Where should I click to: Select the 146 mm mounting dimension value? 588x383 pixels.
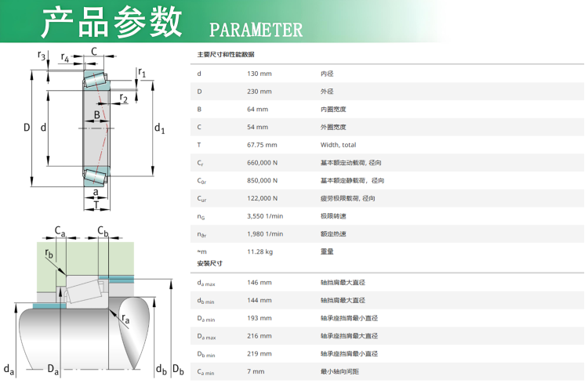pyautogui.click(x=259, y=282)
